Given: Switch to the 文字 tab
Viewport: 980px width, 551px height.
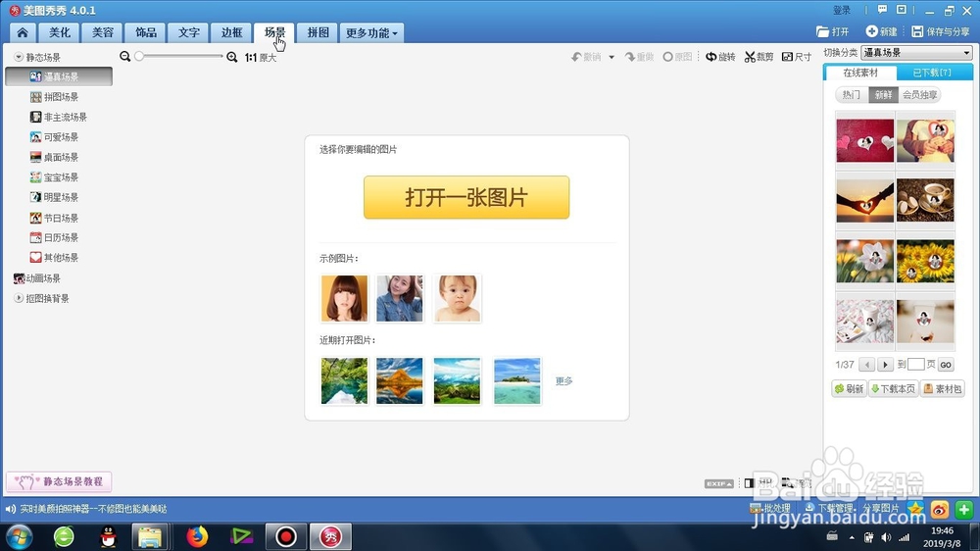Looking at the screenshot, I should pyautogui.click(x=189, y=32).
